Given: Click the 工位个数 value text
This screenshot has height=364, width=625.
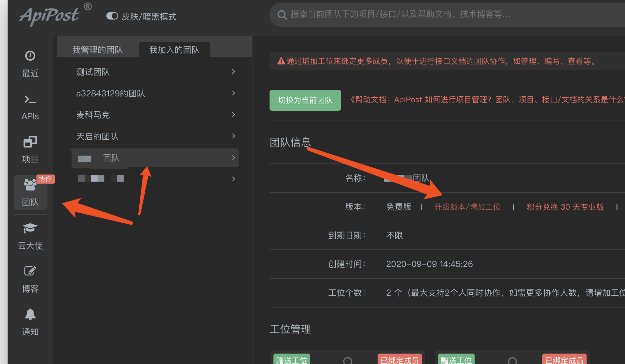Looking at the screenshot, I should (505, 293).
